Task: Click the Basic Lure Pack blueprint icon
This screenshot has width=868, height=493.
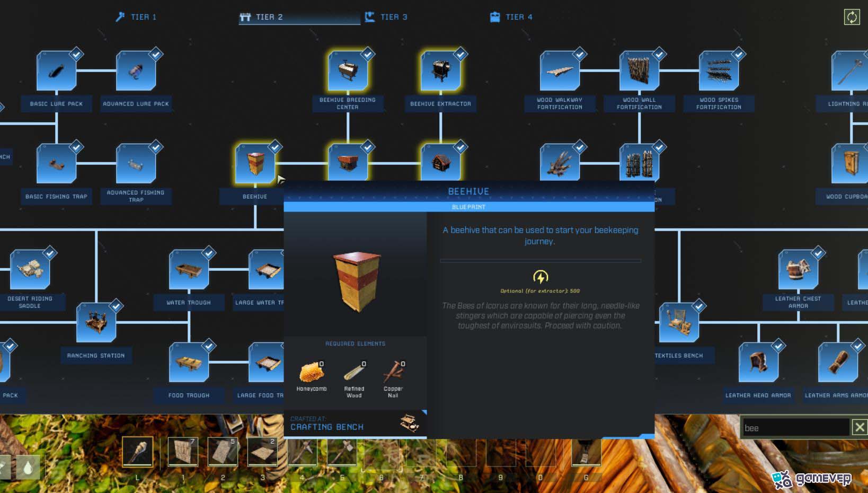Action: click(56, 71)
